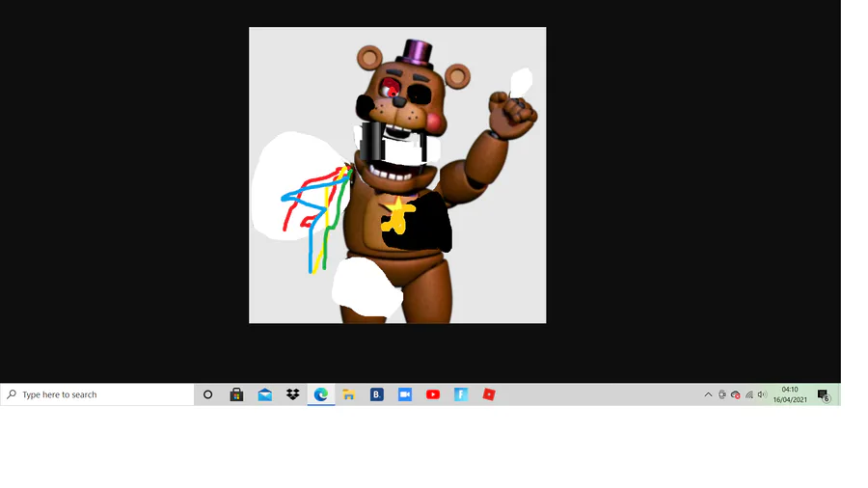
Task: Open the Booking.com taskbar app
Action: (x=377, y=394)
